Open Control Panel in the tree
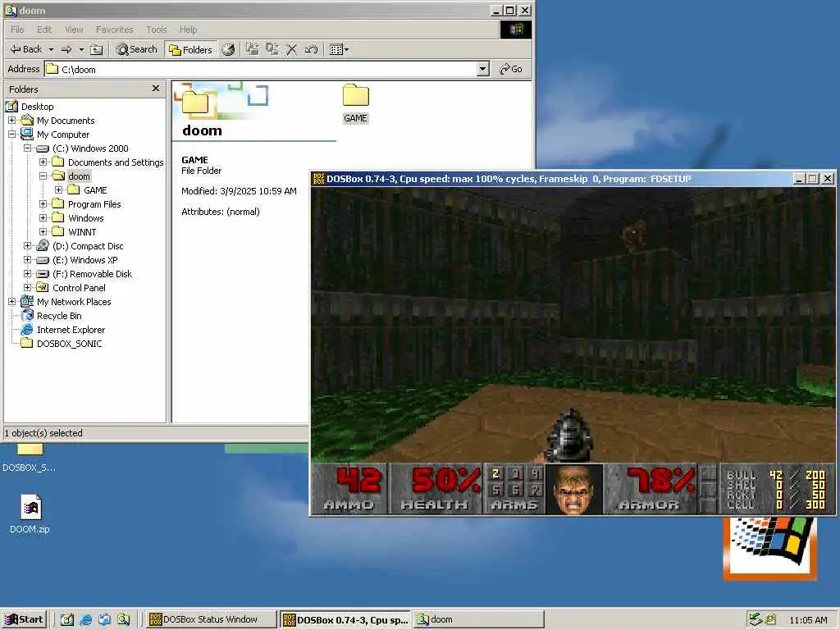The height and width of the screenshot is (630, 840). tap(79, 288)
